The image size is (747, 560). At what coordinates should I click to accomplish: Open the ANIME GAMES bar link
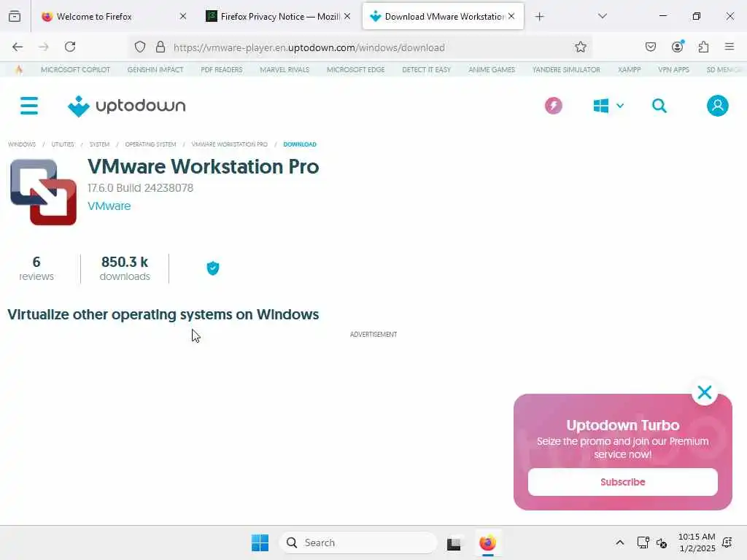pyautogui.click(x=492, y=69)
